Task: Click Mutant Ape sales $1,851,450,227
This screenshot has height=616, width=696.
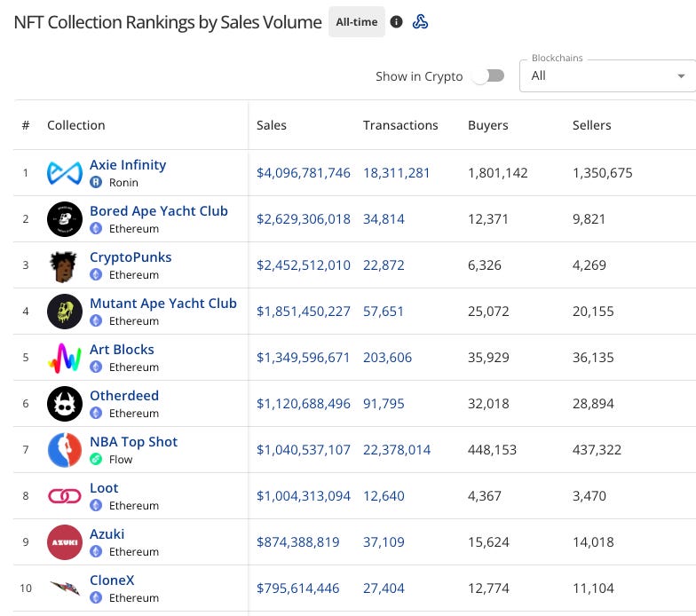Action: tap(304, 312)
